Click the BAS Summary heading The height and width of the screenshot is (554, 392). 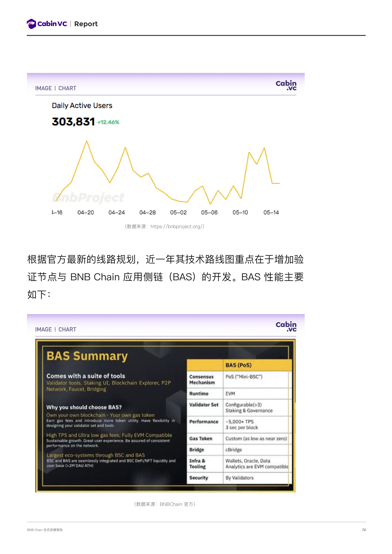pos(87,356)
